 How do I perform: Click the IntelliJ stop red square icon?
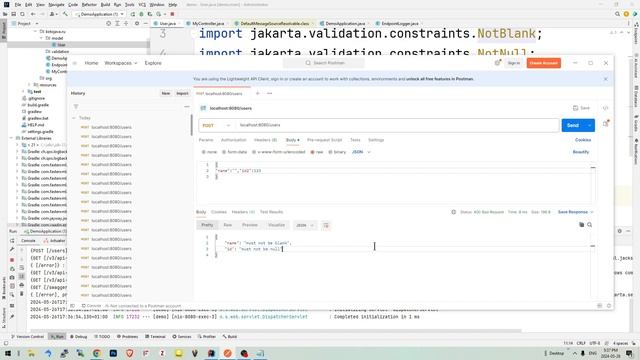[172, 14]
